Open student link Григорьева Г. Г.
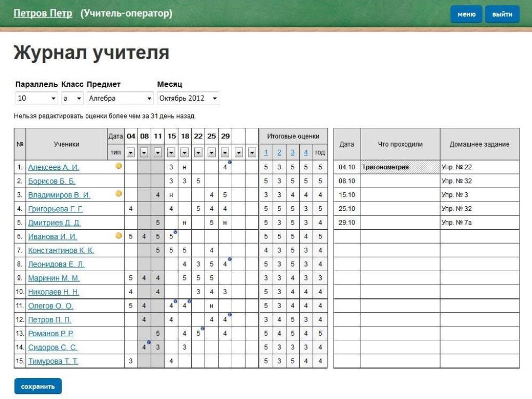Screen dimensions: 532x399 click(55, 209)
